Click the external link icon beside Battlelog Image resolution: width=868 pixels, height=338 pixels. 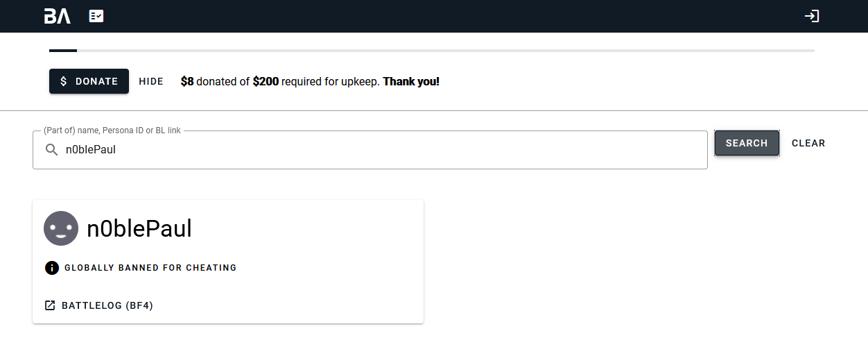click(50, 305)
